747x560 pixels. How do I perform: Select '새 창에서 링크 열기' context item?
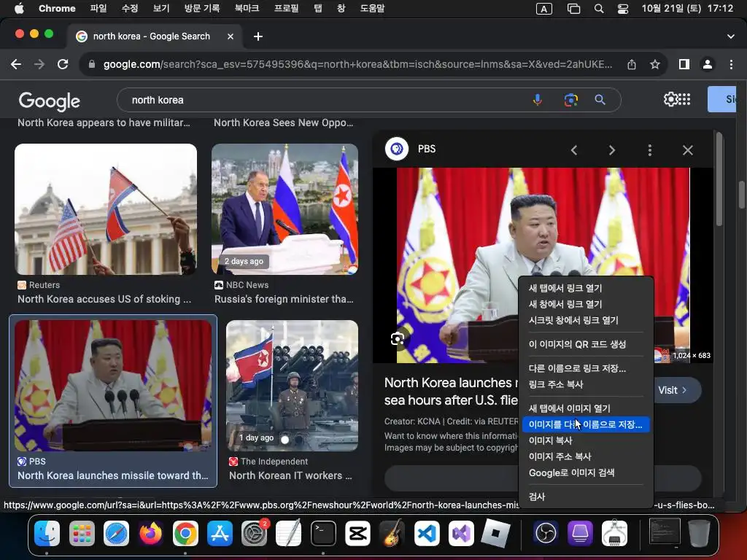click(586, 304)
